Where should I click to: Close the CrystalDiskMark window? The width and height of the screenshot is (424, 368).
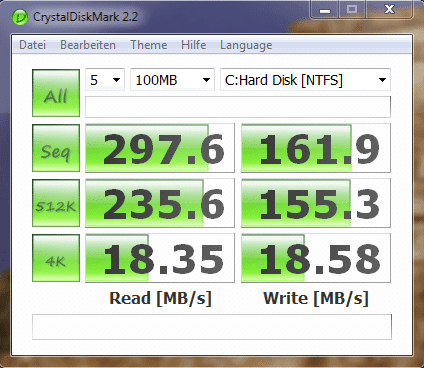[x=389, y=10]
